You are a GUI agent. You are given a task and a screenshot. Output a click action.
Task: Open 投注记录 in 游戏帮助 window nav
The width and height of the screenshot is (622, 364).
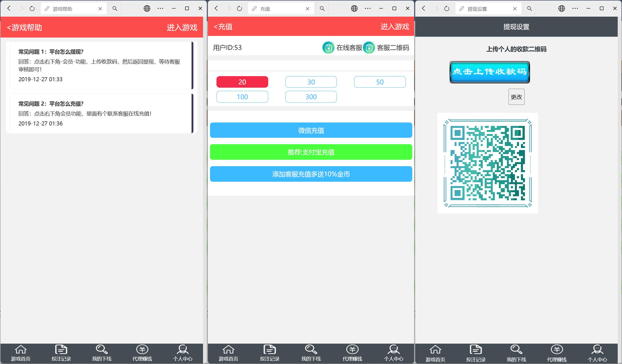pyautogui.click(x=61, y=354)
